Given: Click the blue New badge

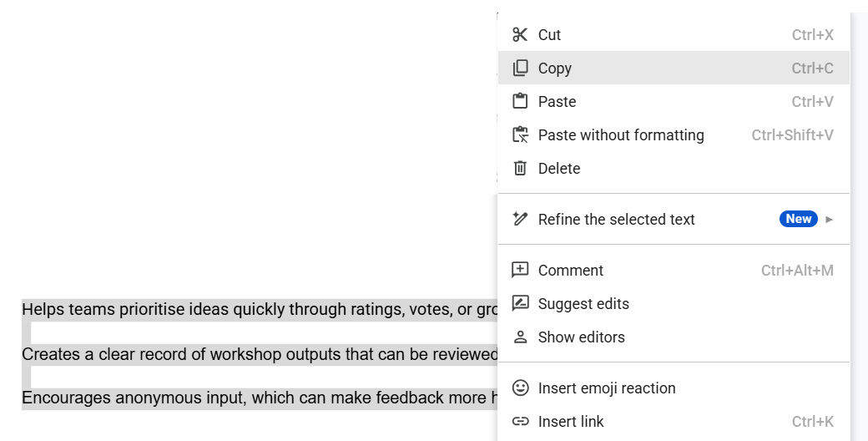Looking at the screenshot, I should (x=798, y=219).
